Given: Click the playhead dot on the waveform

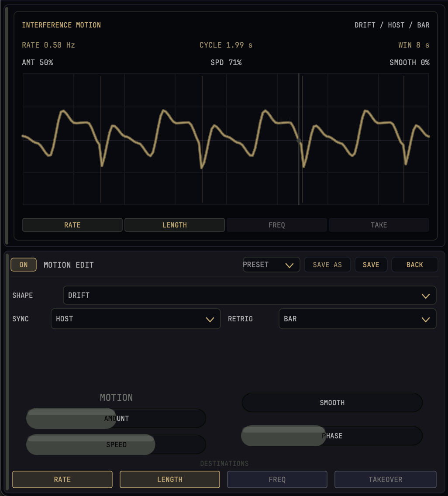Looking at the screenshot, I should [x=299, y=141].
